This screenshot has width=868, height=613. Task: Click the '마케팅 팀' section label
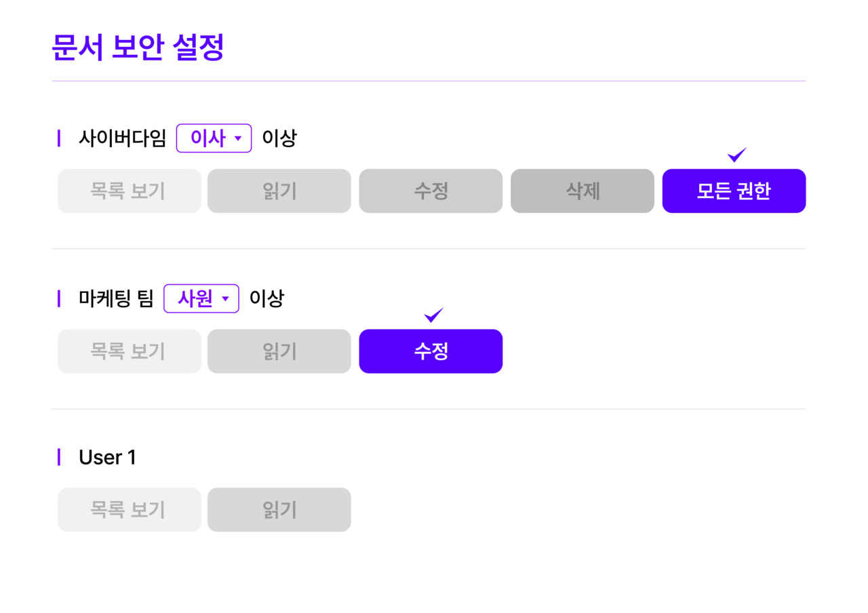pos(116,298)
